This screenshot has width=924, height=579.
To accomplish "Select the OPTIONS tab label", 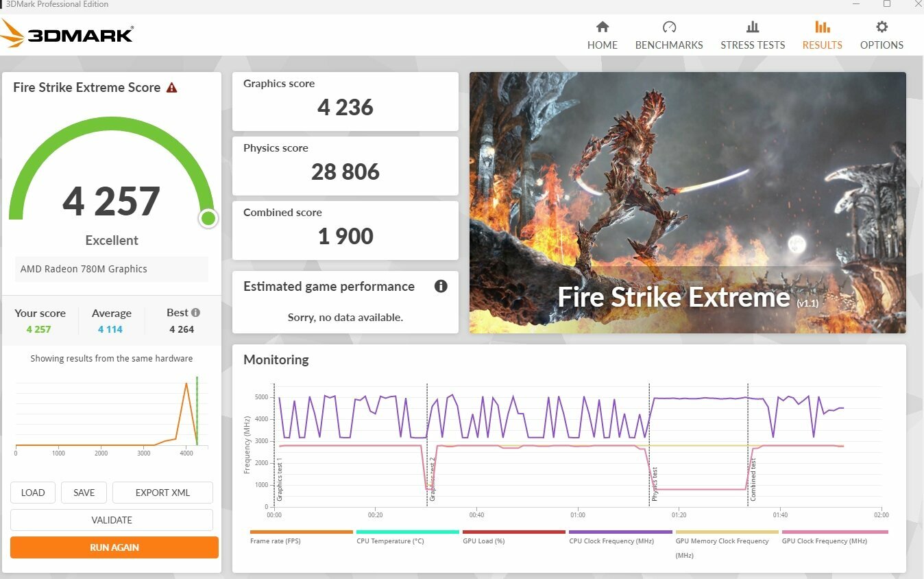I will [x=882, y=45].
